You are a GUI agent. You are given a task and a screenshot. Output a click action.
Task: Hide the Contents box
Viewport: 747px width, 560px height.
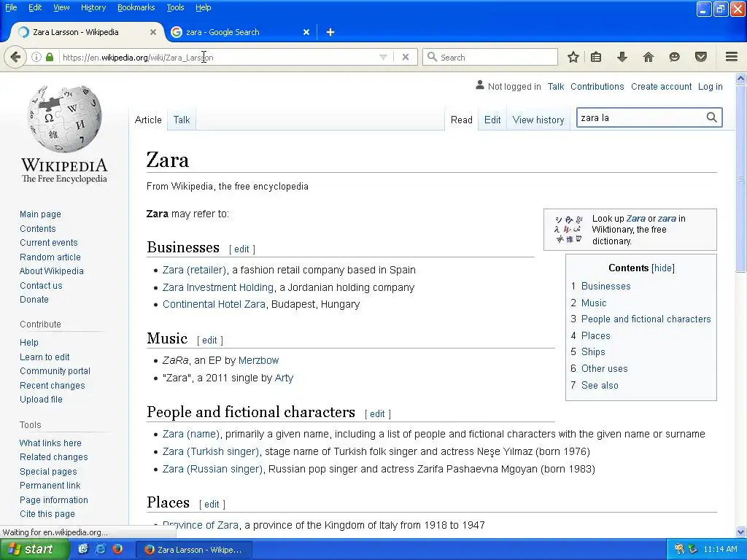pos(663,268)
